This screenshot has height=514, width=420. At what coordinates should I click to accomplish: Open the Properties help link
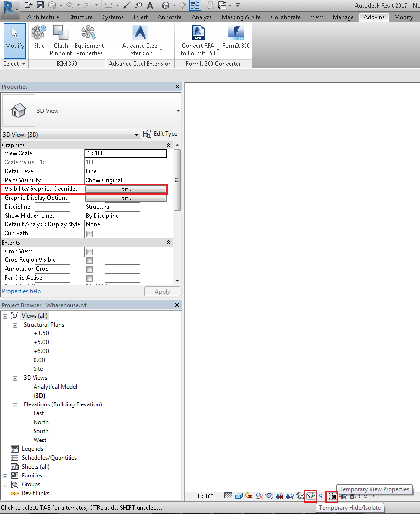[x=22, y=291]
